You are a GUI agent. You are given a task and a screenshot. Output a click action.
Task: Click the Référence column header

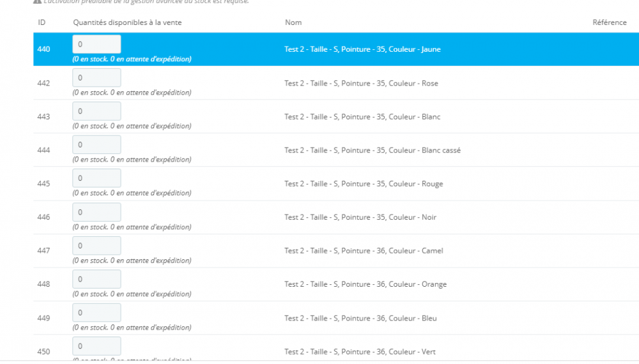pos(609,22)
